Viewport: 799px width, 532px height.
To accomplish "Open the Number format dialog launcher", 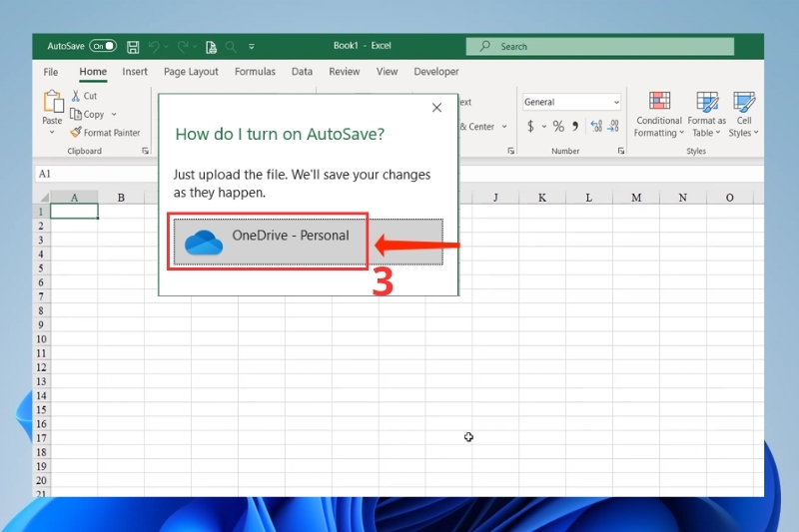I will coord(620,151).
